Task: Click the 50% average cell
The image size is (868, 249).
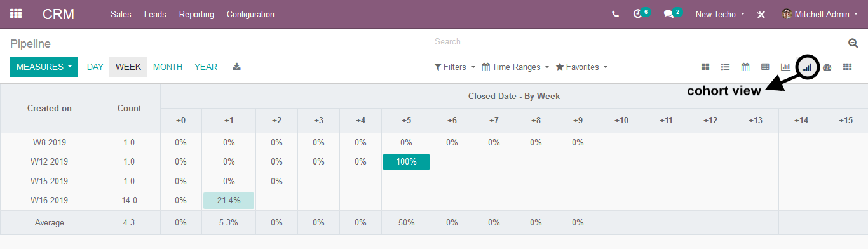Action: [406, 223]
